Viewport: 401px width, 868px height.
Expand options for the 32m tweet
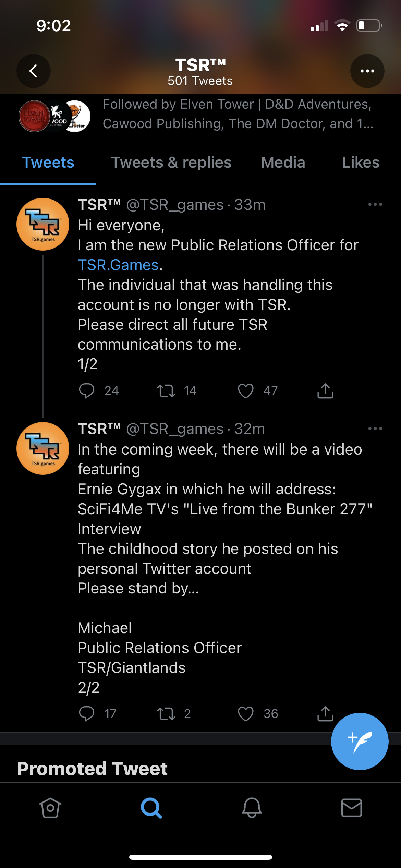click(375, 429)
